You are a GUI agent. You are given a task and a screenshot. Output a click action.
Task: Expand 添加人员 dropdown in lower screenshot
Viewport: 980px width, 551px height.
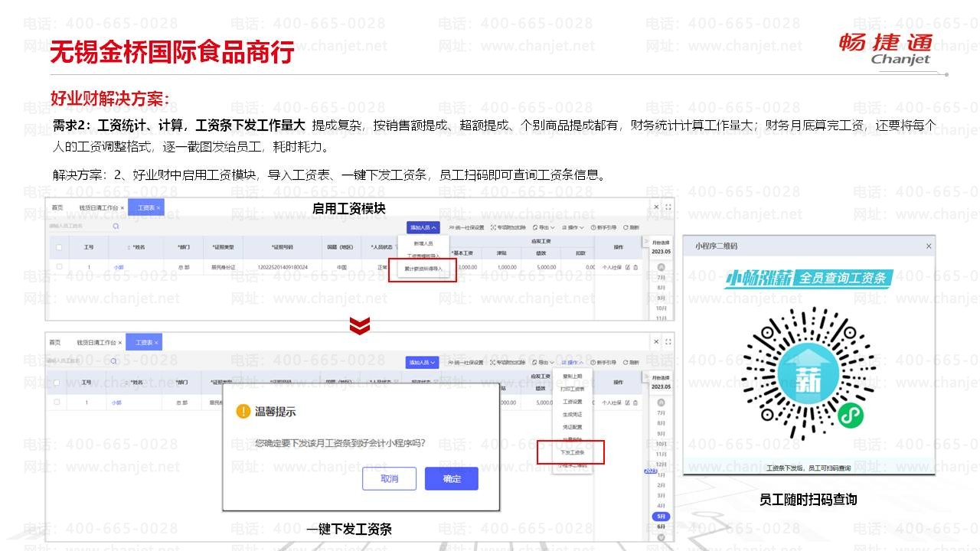click(423, 363)
